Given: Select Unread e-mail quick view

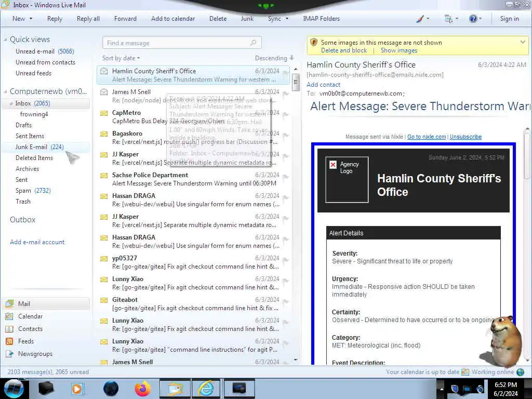Looking at the screenshot, I should click(x=45, y=51).
